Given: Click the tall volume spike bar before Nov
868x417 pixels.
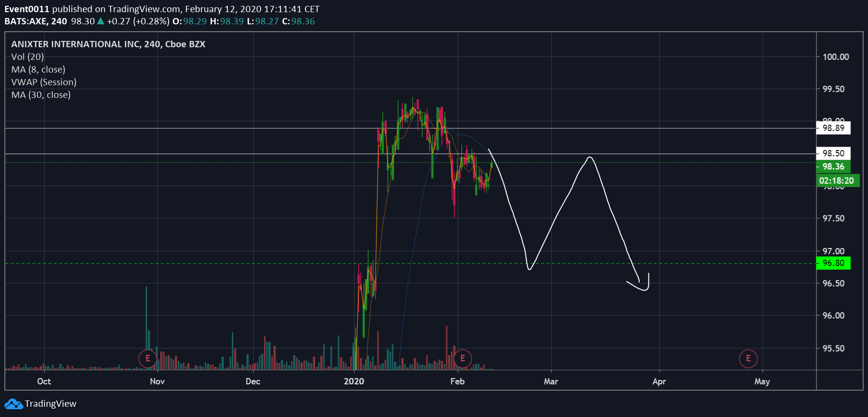Looking at the screenshot, I should (x=146, y=328).
